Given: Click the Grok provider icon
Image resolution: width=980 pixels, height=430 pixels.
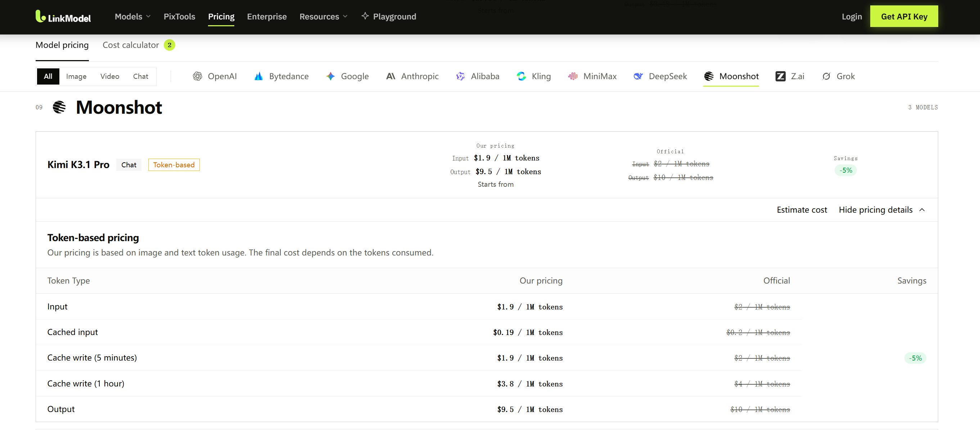Looking at the screenshot, I should point(826,76).
